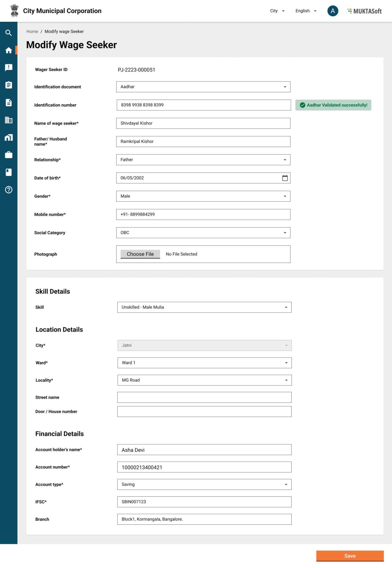This screenshot has height=568, width=392.
Task: Click the Save button
Action: click(x=350, y=556)
